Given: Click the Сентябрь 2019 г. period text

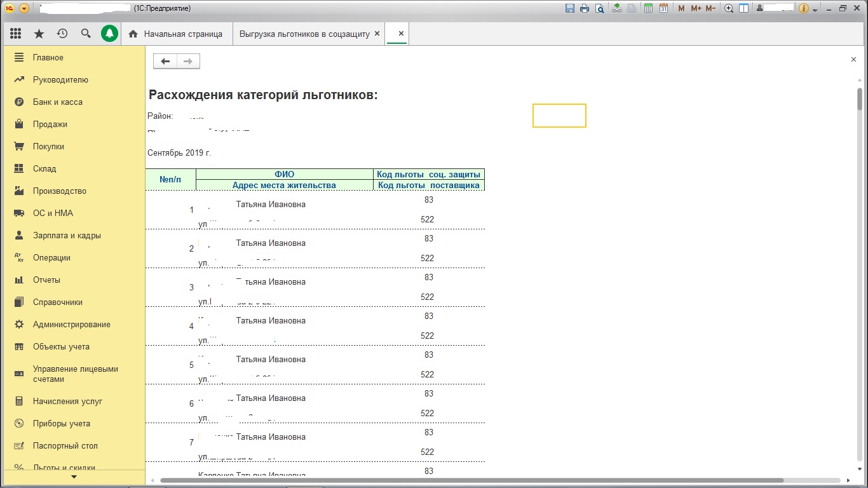Looking at the screenshot, I should click(x=179, y=153).
